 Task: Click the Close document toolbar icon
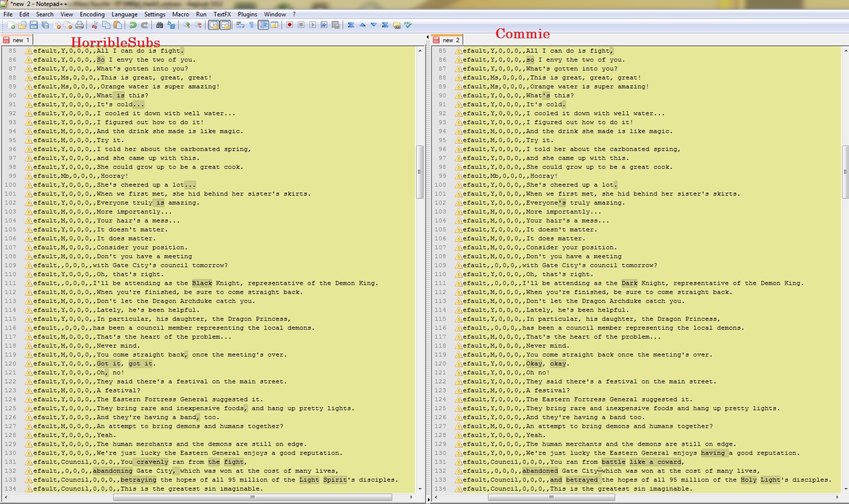[x=57, y=25]
